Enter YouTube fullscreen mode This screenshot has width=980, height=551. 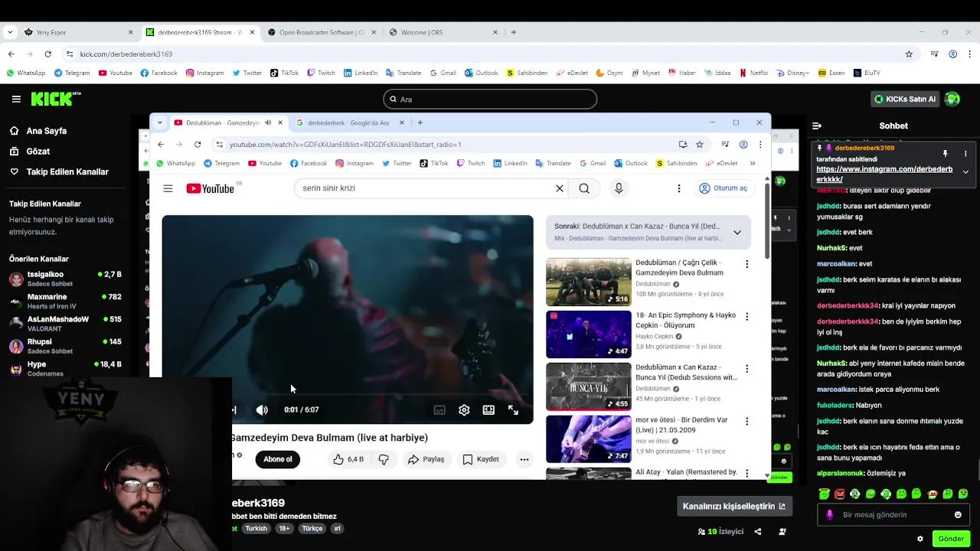pos(513,410)
